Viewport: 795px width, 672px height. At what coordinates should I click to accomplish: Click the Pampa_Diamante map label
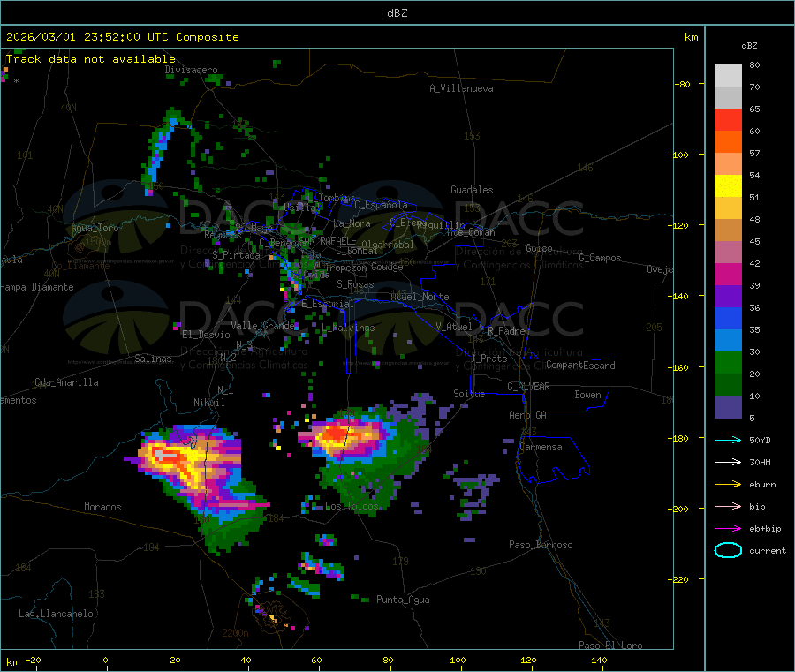(36, 287)
